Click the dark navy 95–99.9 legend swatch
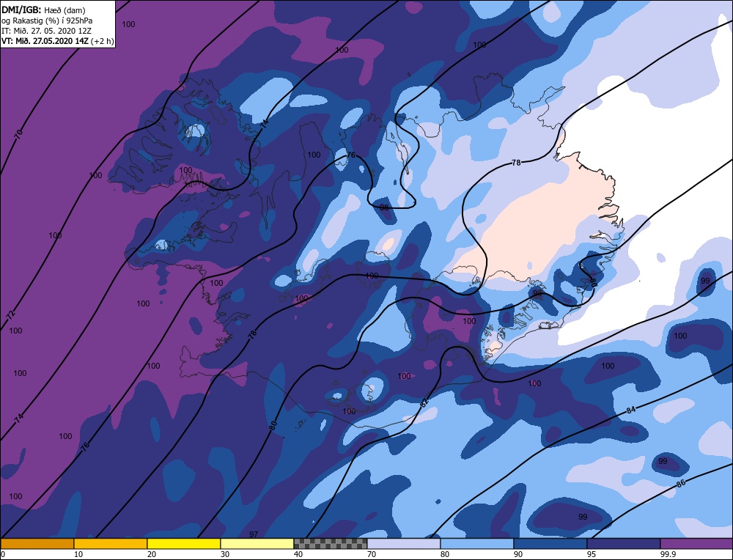 pyautogui.click(x=624, y=543)
